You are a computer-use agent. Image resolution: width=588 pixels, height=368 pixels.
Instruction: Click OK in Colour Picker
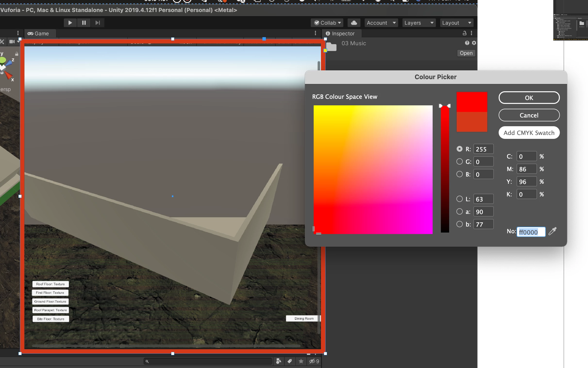529,98
